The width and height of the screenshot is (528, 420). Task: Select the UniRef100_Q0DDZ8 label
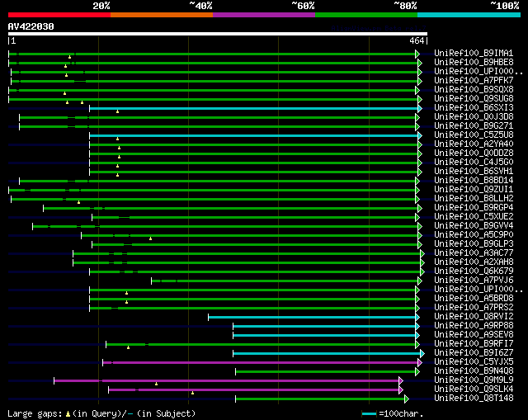(474, 153)
